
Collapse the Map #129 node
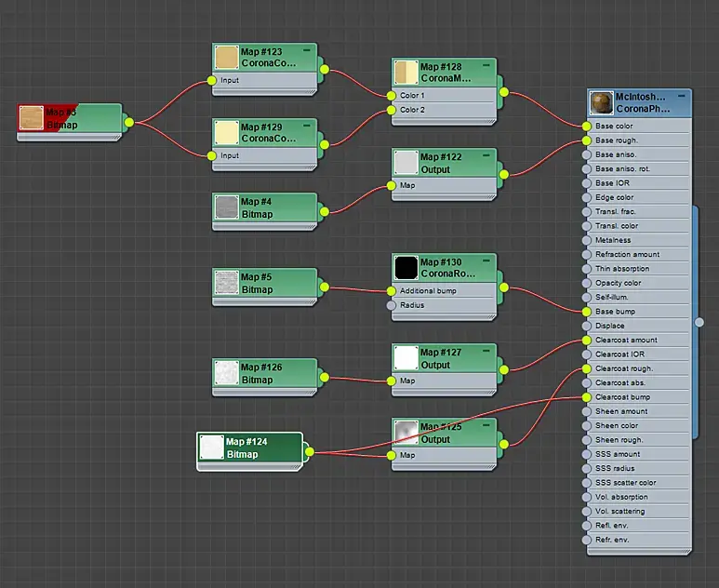pyautogui.click(x=307, y=125)
